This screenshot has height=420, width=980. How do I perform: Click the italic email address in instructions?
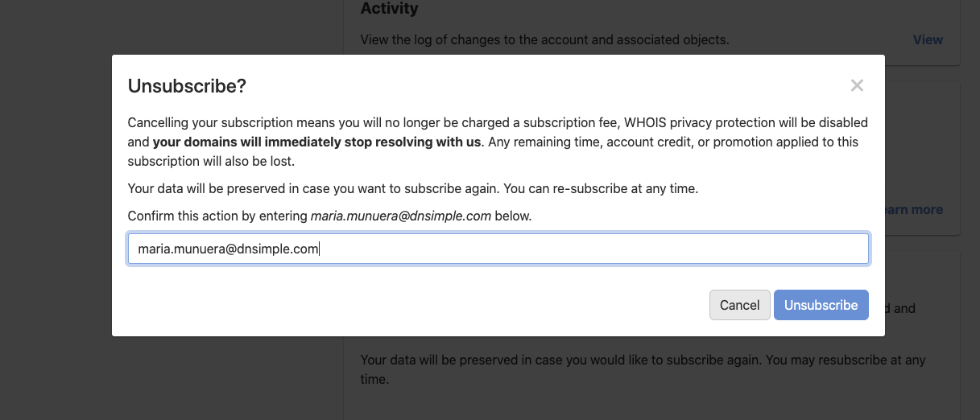400,216
